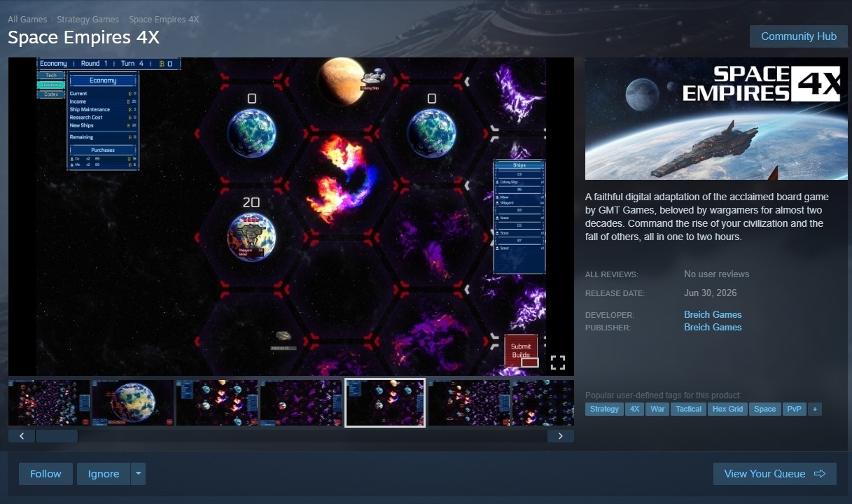This screenshot has width=852, height=504.
Task: Click the Space Empires 4X header image
Action: click(x=716, y=119)
